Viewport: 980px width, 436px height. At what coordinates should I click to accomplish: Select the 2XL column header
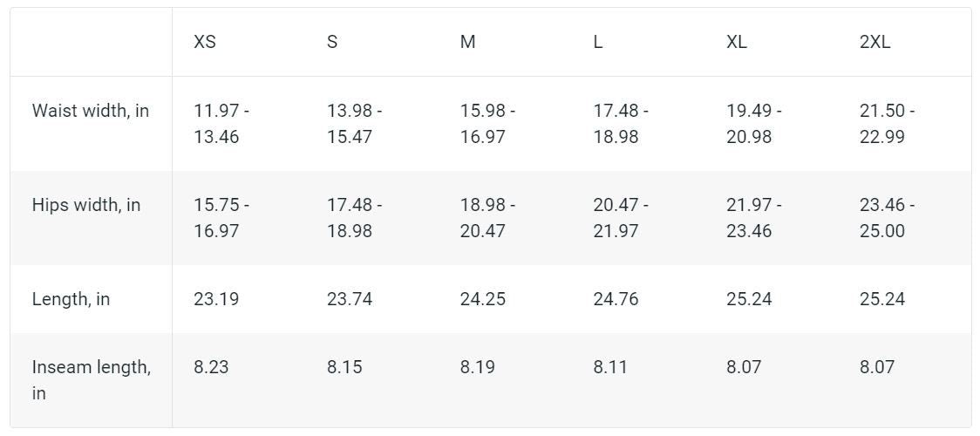coord(875,42)
